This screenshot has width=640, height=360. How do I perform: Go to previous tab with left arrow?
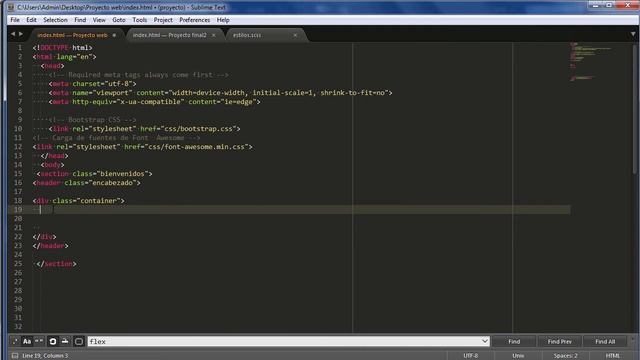13,34
